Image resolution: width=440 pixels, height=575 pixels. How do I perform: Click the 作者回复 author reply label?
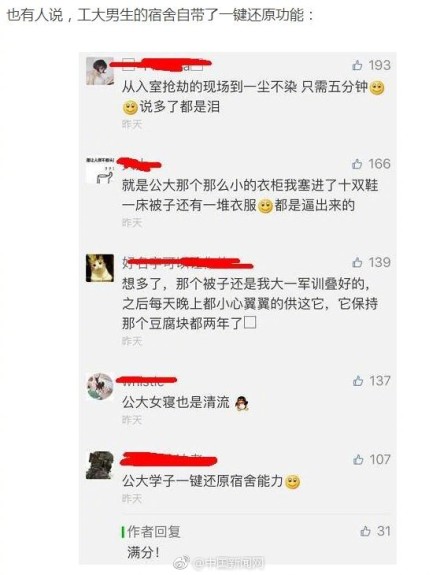(x=154, y=532)
